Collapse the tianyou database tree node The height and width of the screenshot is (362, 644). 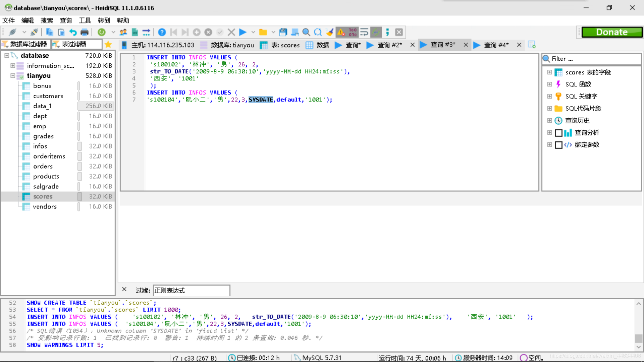(x=12, y=76)
